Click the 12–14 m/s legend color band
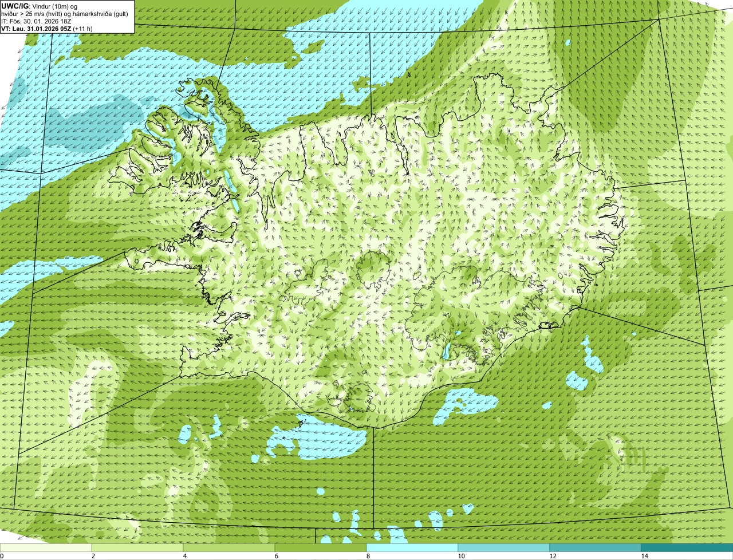 click(596, 547)
